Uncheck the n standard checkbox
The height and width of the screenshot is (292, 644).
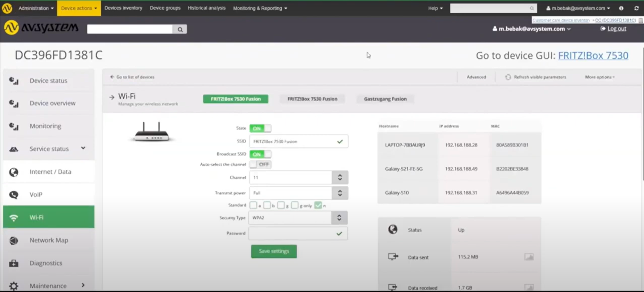point(318,205)
